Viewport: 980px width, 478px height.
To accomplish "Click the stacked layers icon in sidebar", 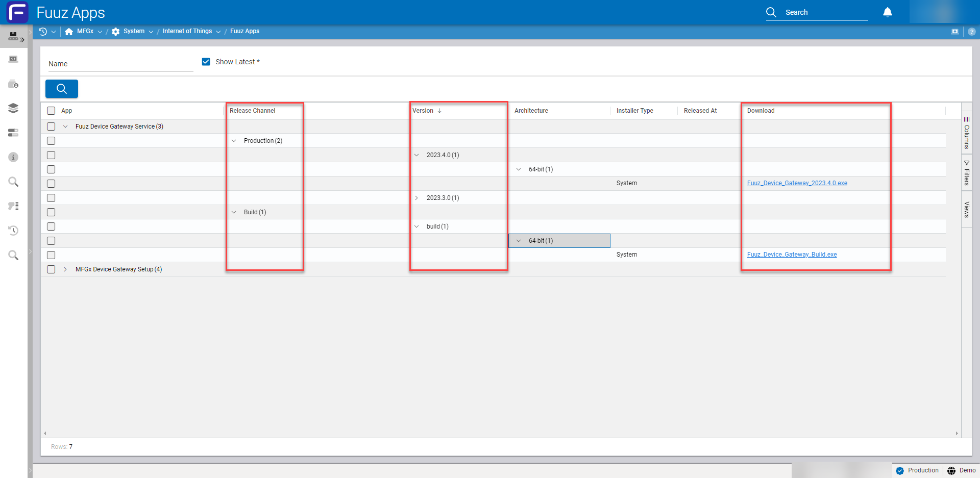I will pos(13,108).
